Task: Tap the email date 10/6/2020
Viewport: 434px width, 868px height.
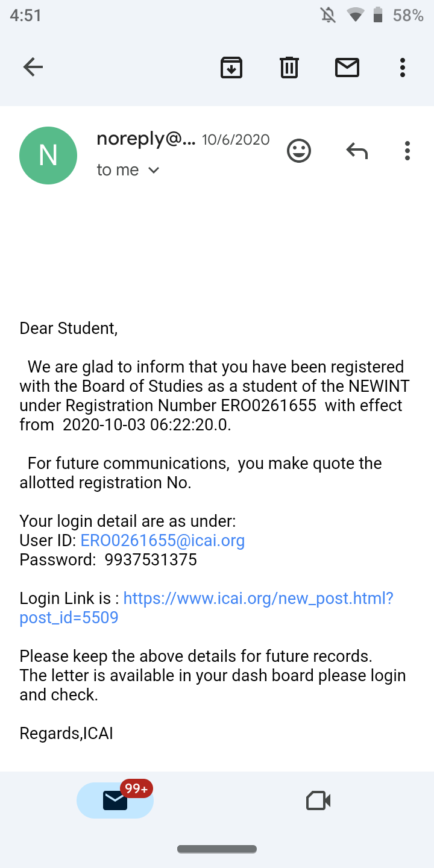Action: pyautogui.click(x=236, y=140)
